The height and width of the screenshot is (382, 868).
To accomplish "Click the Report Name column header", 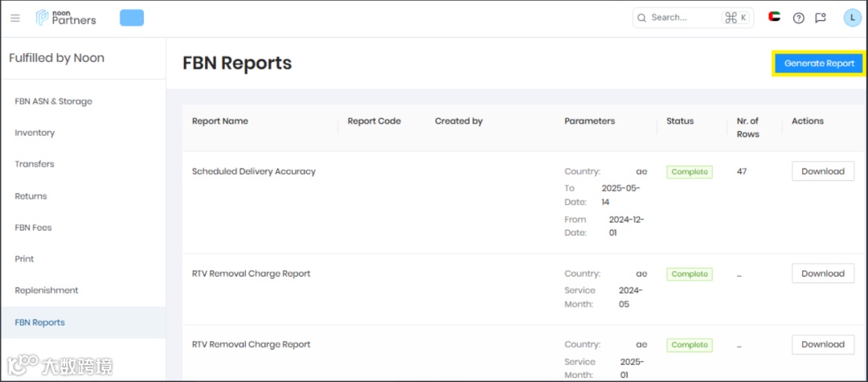I will click(x=220, y=121).
